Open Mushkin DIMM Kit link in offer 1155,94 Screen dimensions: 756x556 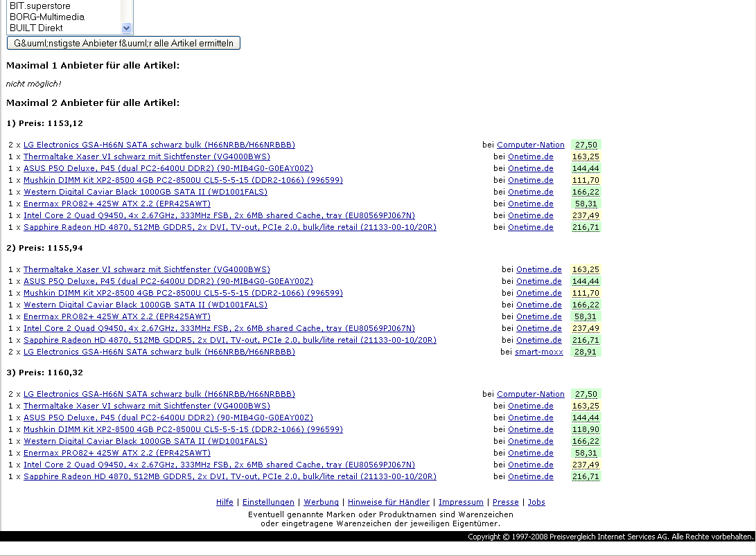pos(183,293)
